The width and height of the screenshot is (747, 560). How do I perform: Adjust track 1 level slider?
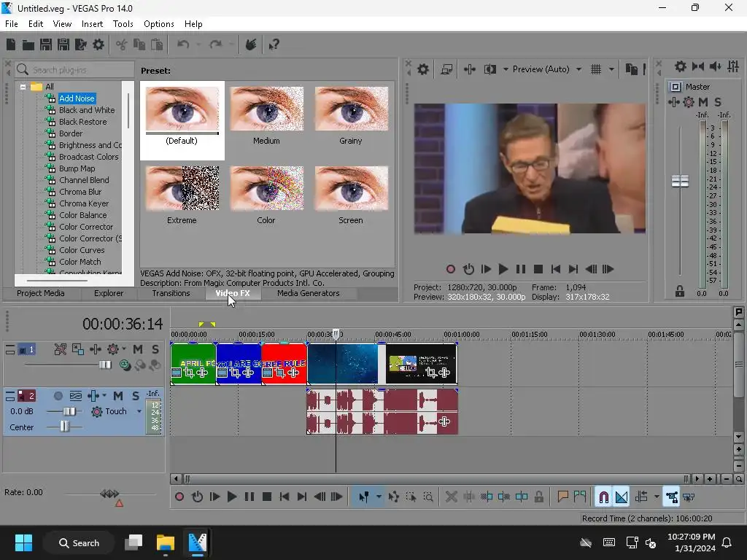coord(105,365)
